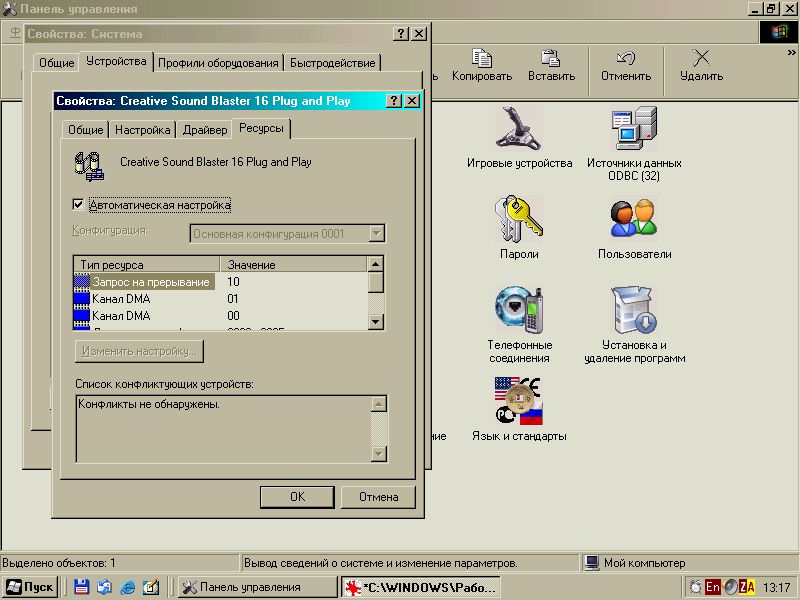Click the ZA ZoneAlarm tray icon
This screenshot has height=600, width=800.
click(747, 587)
